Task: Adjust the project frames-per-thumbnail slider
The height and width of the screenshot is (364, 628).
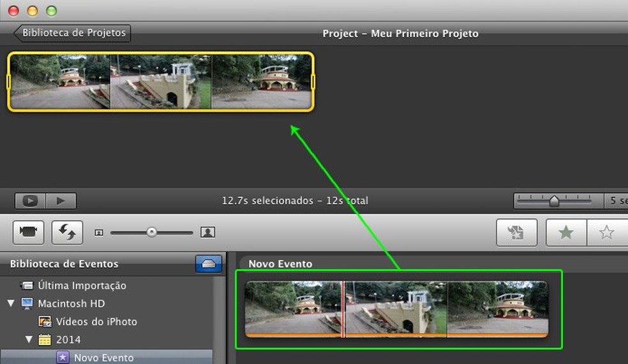Action: (x=554, y=200)
